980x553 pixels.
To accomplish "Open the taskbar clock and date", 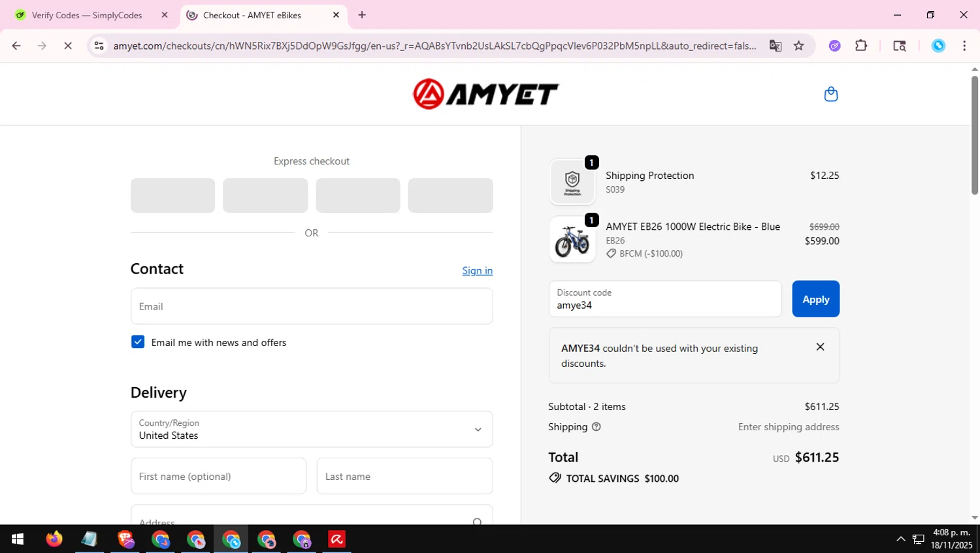I will click(952, 539).
